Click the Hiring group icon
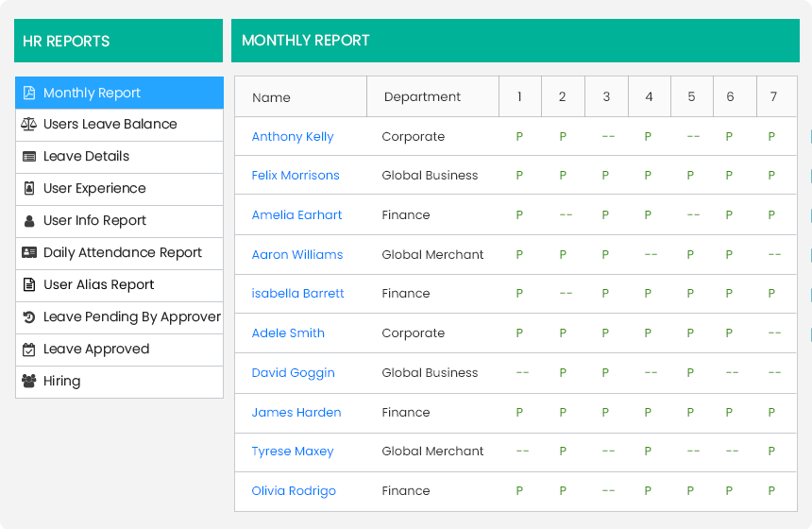Image resolution: width=812 pixels, height=529 pixels. (x=29, y=381)
